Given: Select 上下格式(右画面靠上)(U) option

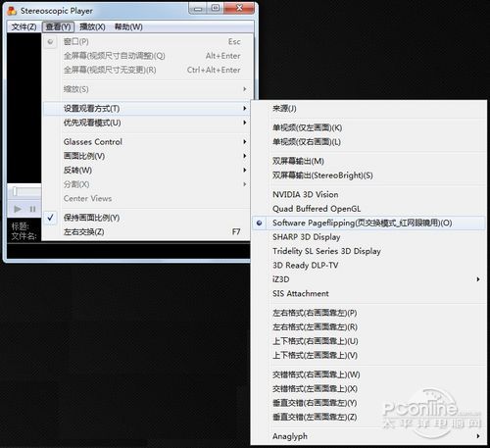Looking at the screenshot, I should pos(368,341).
